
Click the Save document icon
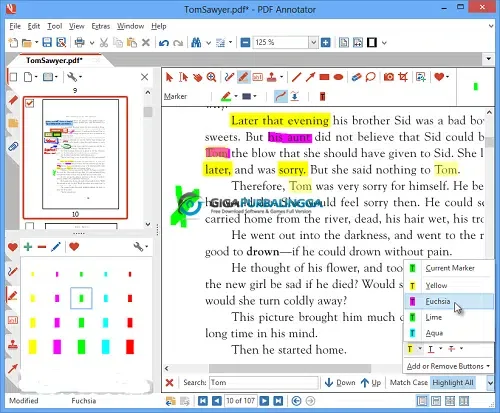(47, 42)
